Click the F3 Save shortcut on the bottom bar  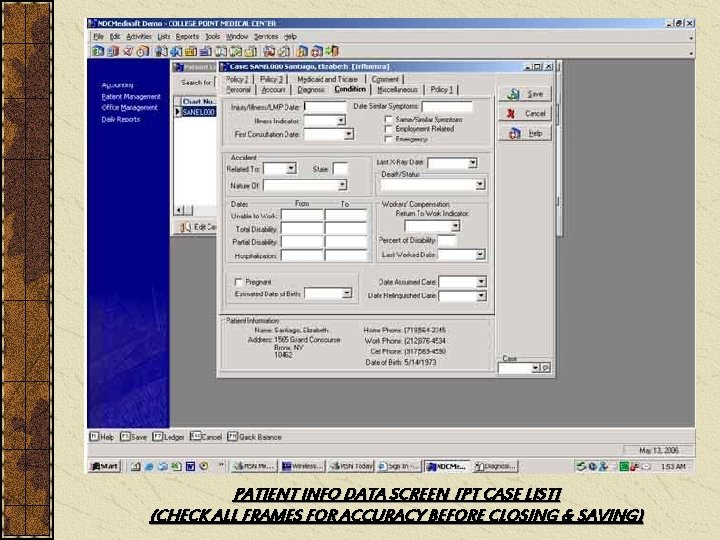coord(134,437)
